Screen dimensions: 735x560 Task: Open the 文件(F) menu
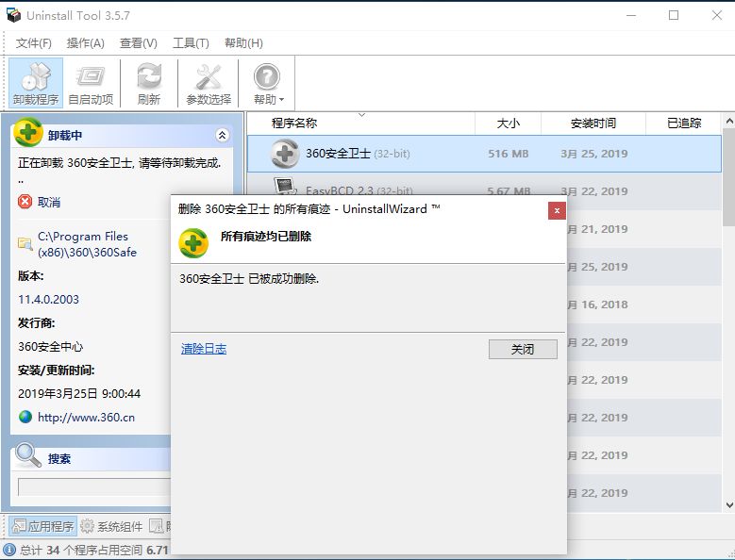[33, 43]
